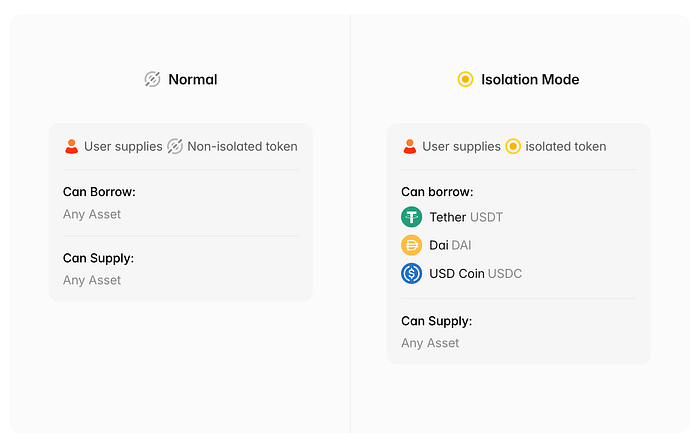700x446 pixels.
Task: Click the Dai DAI orange coin icon
Action: tap(411, 245)
